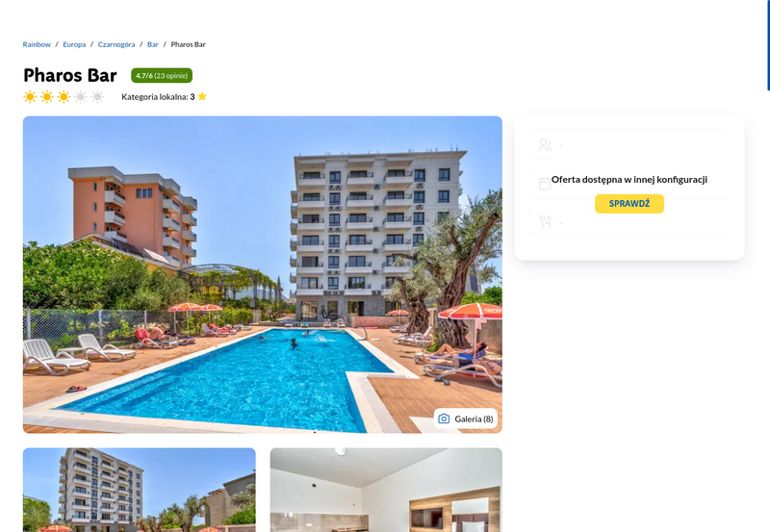Click the guests person icon in the booking panel
770x532 pixels.
(545, 144)
